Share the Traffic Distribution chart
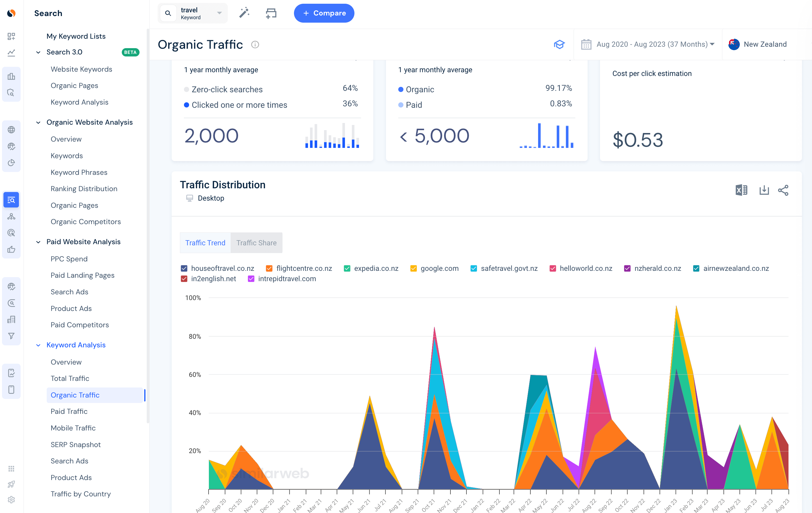 pos(784,190)
